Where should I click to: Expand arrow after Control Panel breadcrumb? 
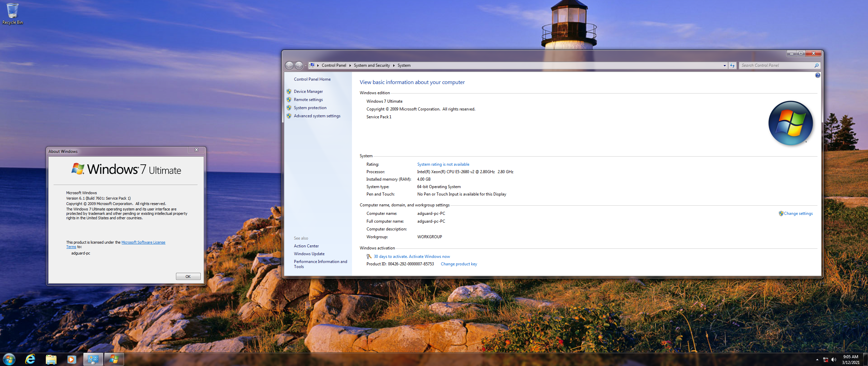point(350,65)
